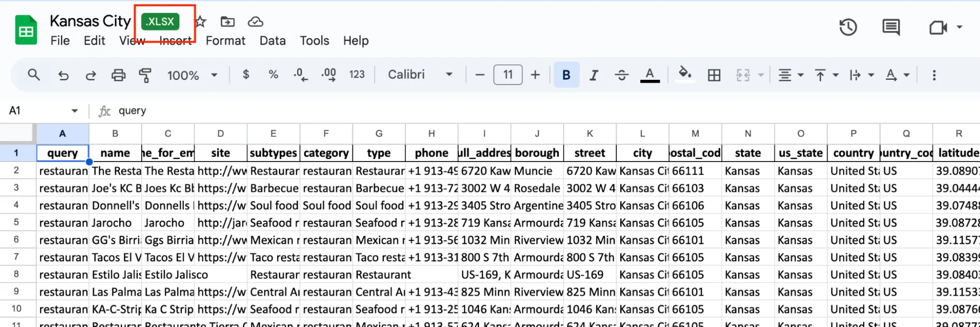Select the 'us_state' header cell

tap(801, 153)
